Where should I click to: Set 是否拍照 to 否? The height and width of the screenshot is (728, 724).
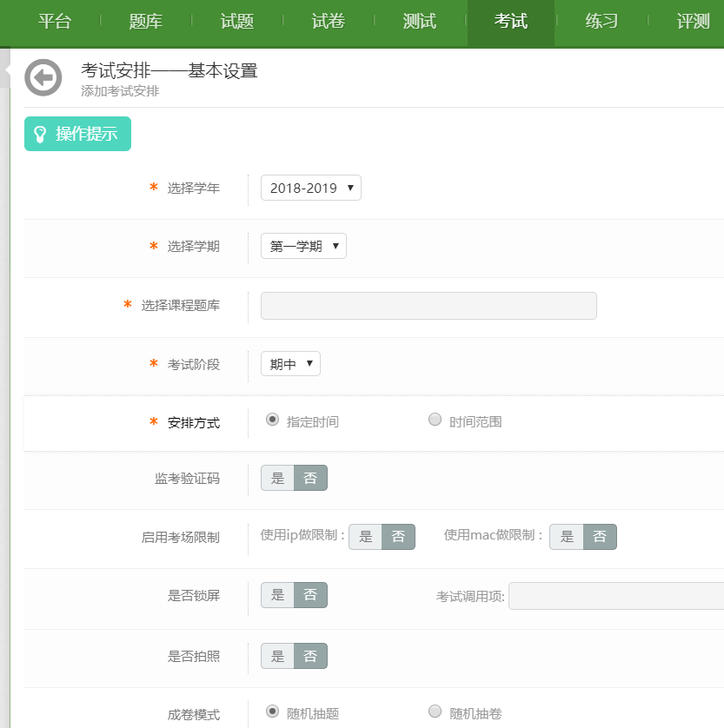coord(310,657)
